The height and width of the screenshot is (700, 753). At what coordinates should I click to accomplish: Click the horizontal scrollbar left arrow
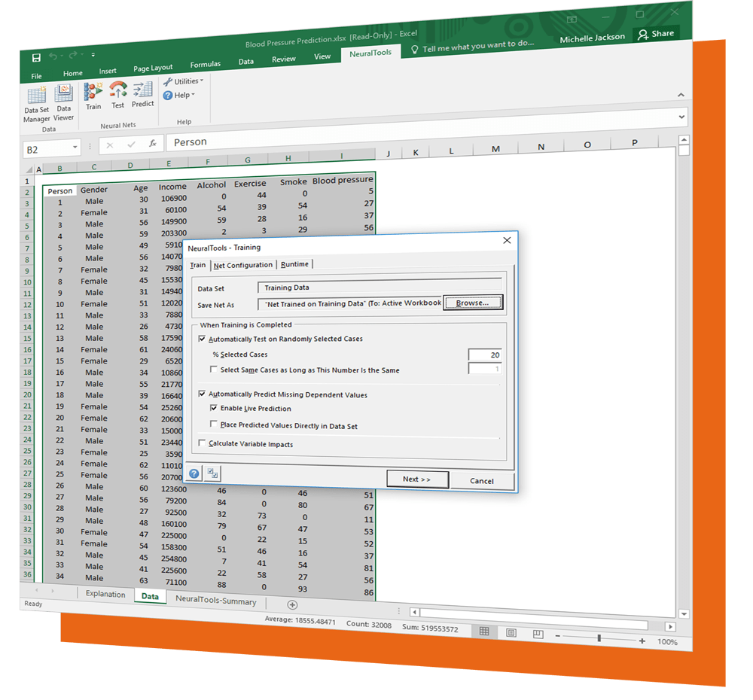tap(414, 612)
